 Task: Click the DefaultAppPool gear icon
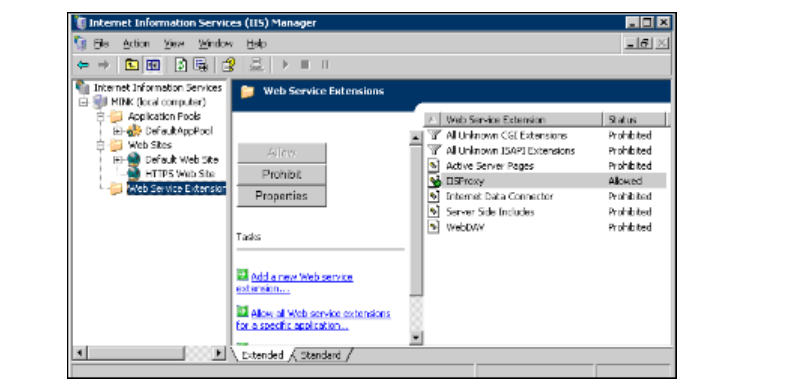coord(134,131)
